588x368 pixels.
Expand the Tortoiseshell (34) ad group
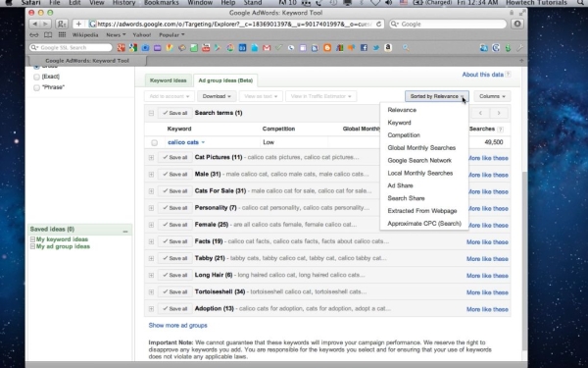(x=151, y=292)
